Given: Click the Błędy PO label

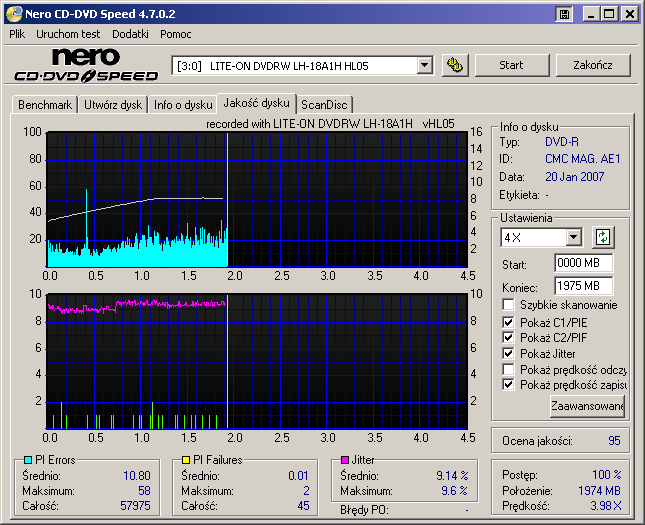Looking at the screenshot, I should pos(364,510).
